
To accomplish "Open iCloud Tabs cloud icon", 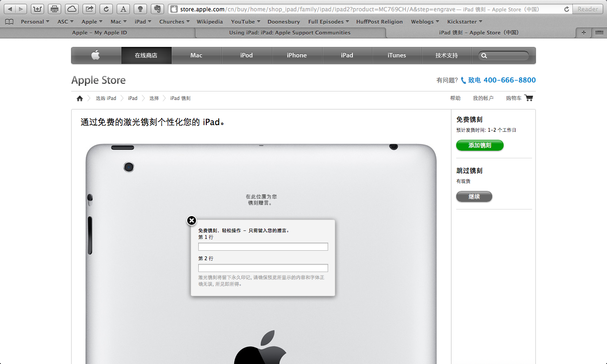I will 72,9.
